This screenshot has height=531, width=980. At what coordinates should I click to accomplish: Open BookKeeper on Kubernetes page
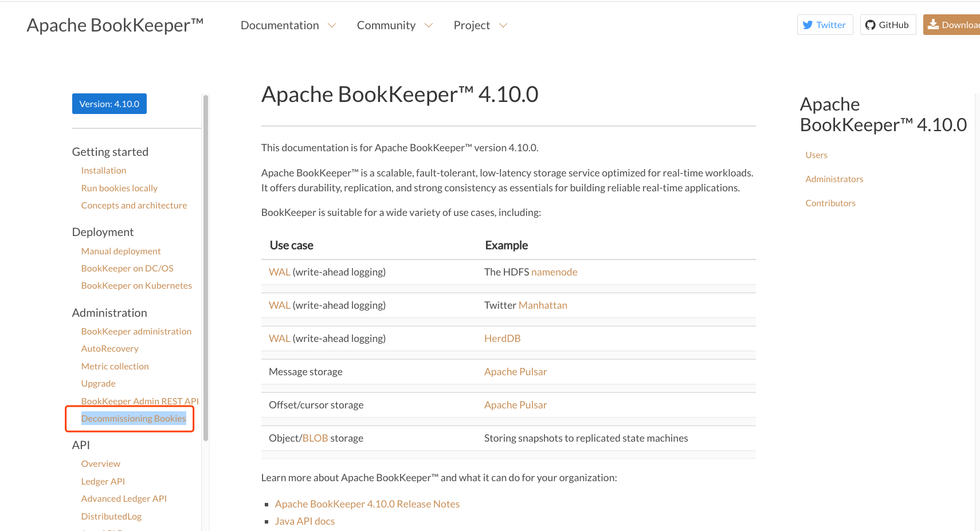tap(136, 285)
